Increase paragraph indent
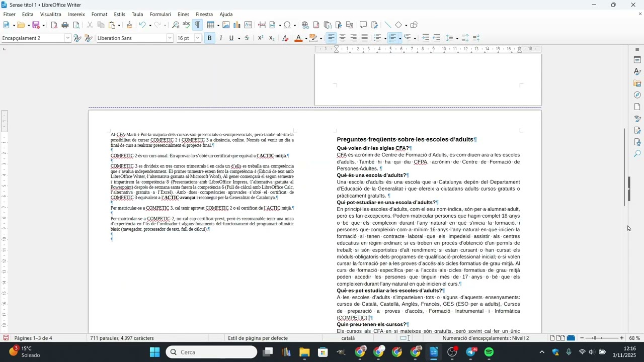 (x=426, y=38)
